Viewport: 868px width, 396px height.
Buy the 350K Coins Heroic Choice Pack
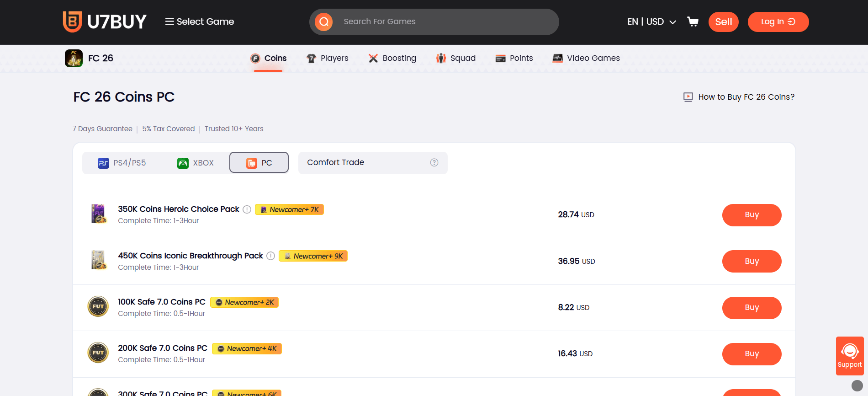click(752, 215)
